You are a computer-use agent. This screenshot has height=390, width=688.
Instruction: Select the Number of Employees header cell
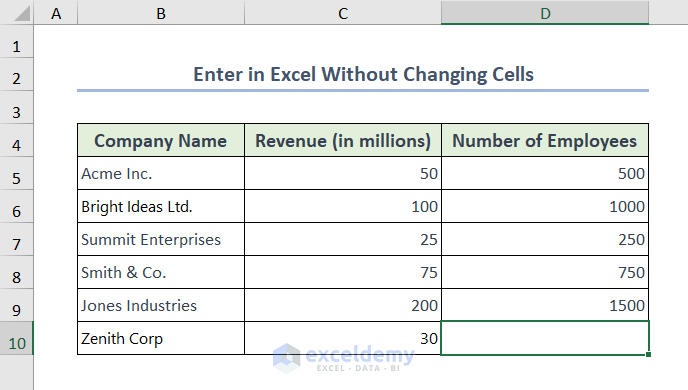tap(545, 140)
